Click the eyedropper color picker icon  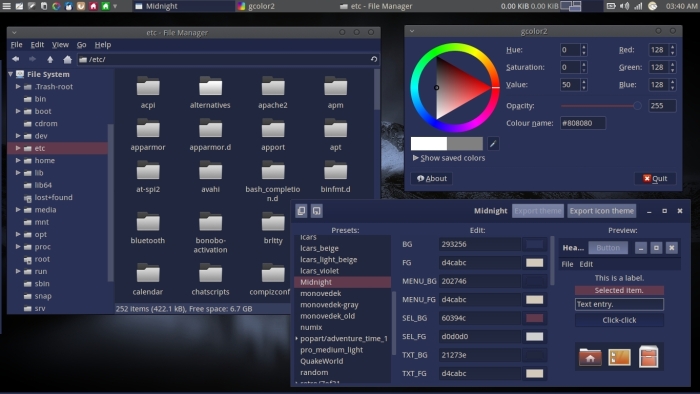point(493,144)
